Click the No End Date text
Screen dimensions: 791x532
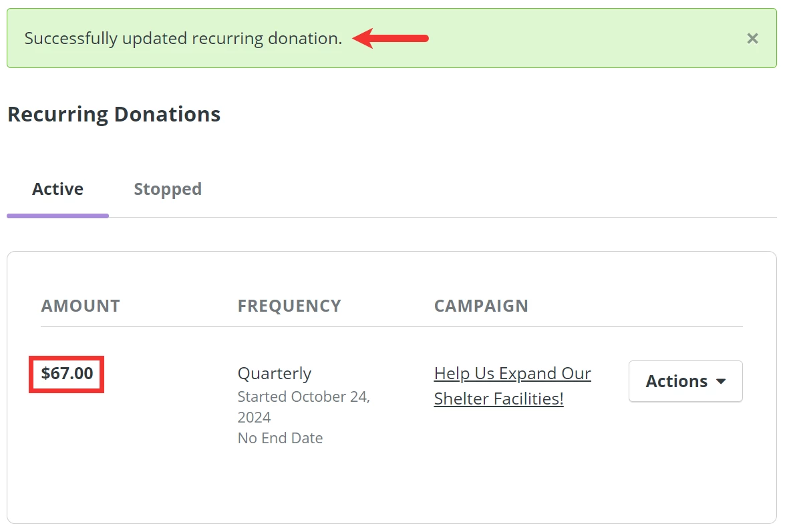[x=280, y=438]
